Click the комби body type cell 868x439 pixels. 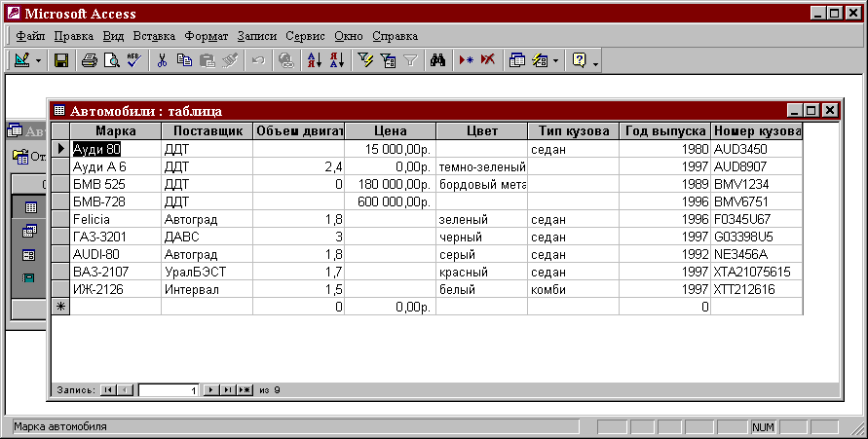(574, 289)
